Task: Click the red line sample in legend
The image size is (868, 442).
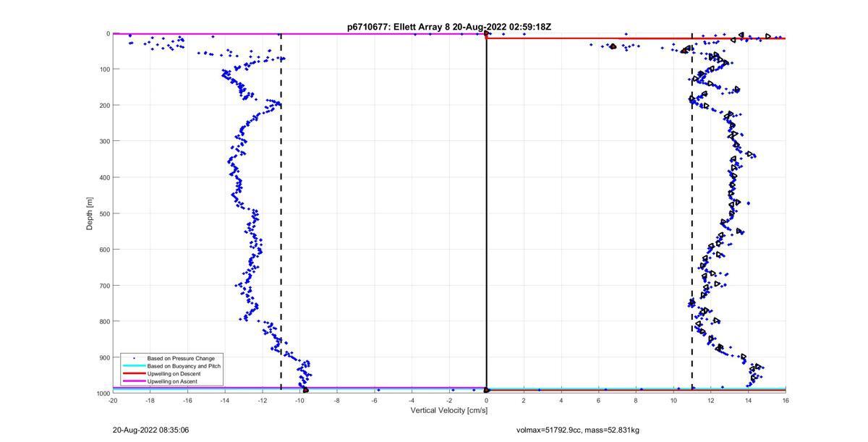Action: (134, 373)
